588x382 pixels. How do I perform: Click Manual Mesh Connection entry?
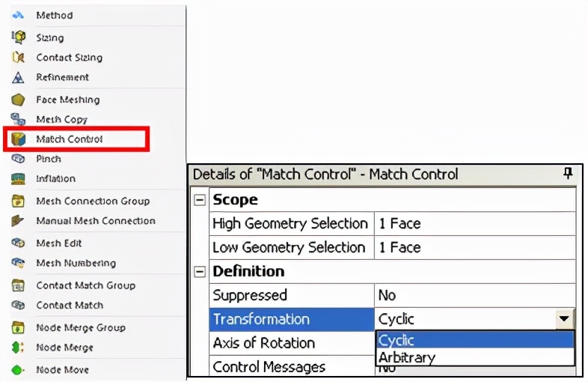coord(95,221)
